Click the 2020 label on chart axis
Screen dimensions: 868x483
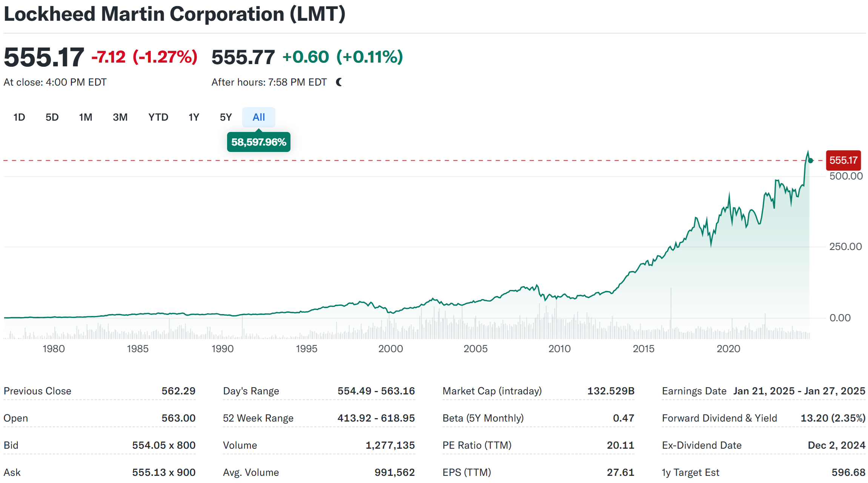(728, 349)
